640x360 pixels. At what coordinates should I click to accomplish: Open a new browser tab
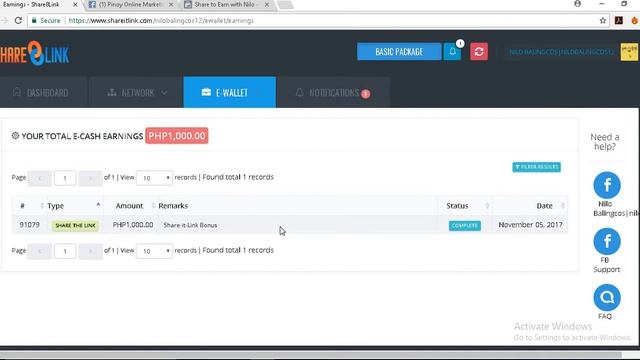coord(285,4)
